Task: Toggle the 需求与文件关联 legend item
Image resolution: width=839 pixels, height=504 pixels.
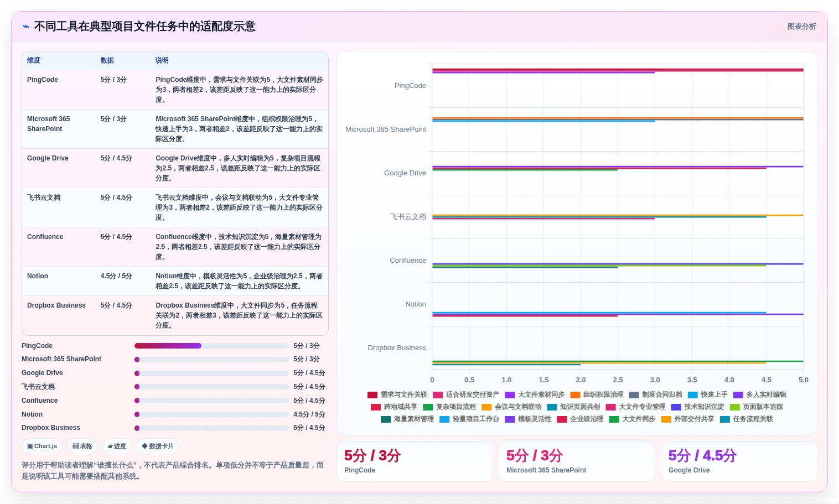Action: pyautogui.click(x=397, y=394)
